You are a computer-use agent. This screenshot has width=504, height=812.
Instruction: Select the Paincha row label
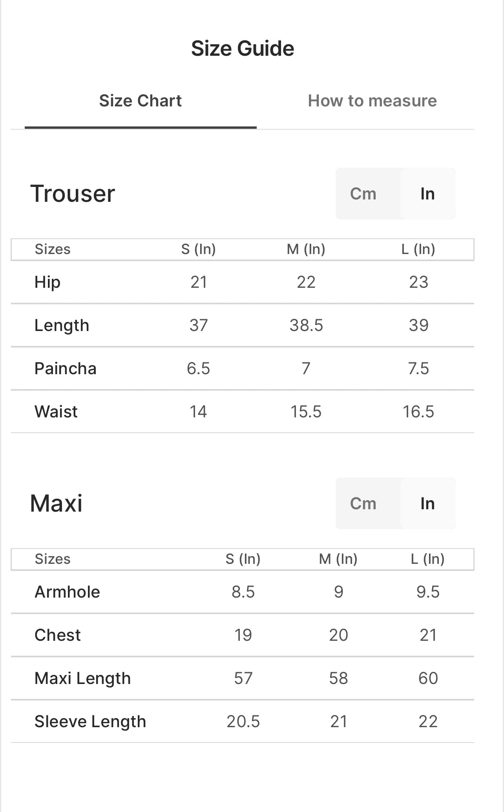pyautogui.click(x=65, y=368)
